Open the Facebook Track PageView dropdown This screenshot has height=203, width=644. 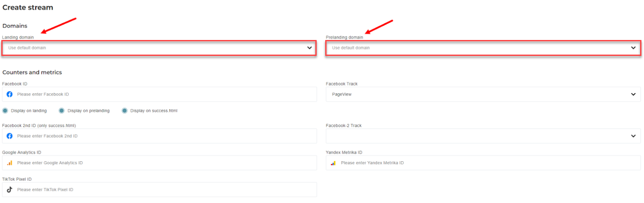pyautogui.click(x=483, y=94)
